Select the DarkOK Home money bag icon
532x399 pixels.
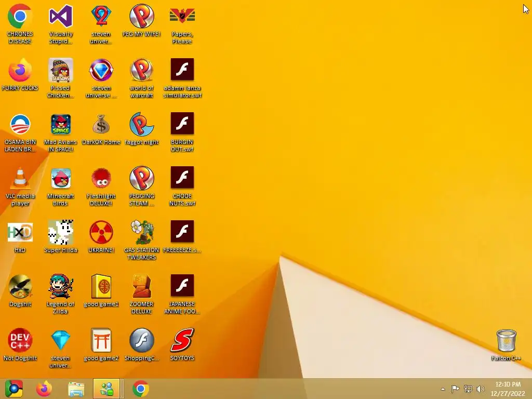point(101,129)
